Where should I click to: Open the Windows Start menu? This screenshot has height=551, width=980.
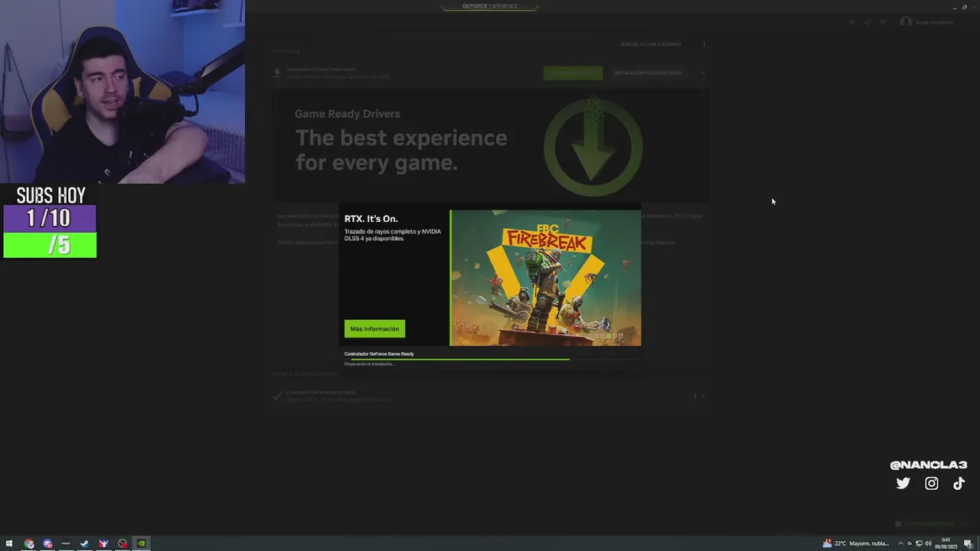9,543
